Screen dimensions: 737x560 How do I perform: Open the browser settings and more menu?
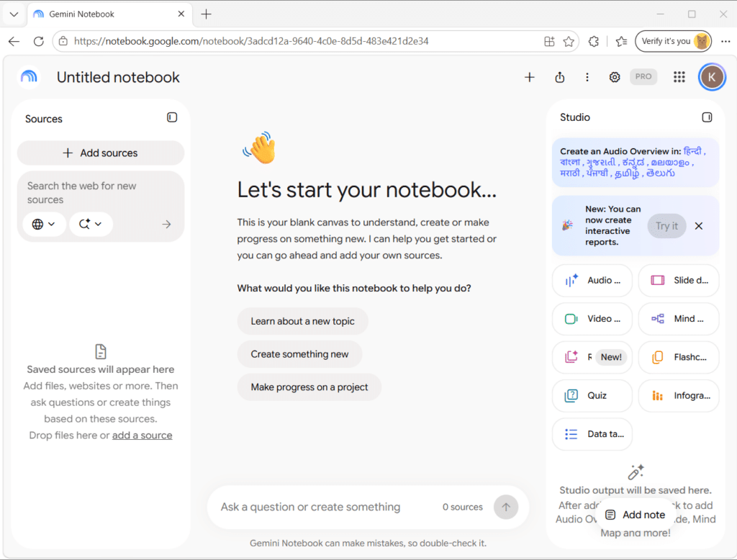click(x=725, y=41)
